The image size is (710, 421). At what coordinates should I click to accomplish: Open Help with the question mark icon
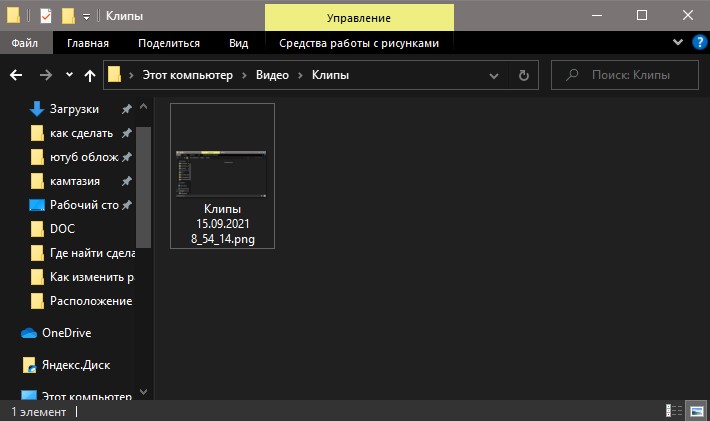[700, 43]
